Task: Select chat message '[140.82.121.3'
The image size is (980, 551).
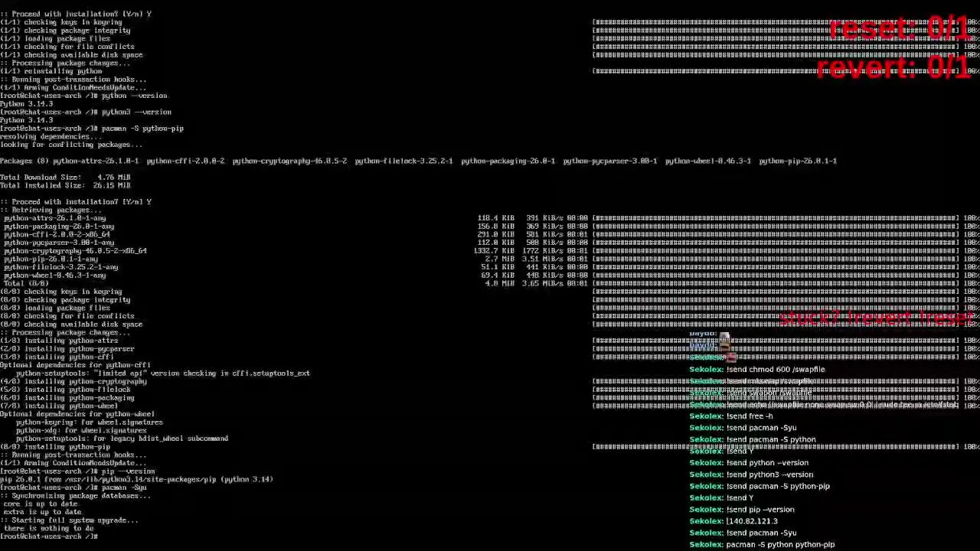Action: 733,521
